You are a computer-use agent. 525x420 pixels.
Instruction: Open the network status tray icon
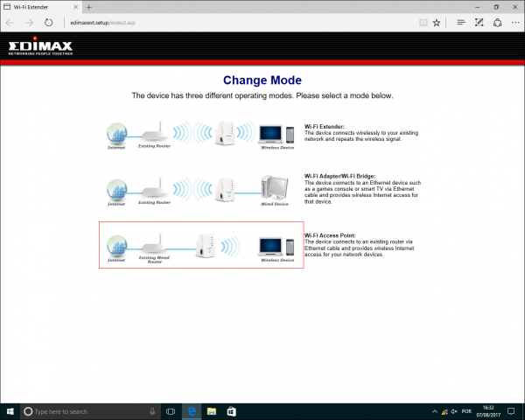coord(444,411)
